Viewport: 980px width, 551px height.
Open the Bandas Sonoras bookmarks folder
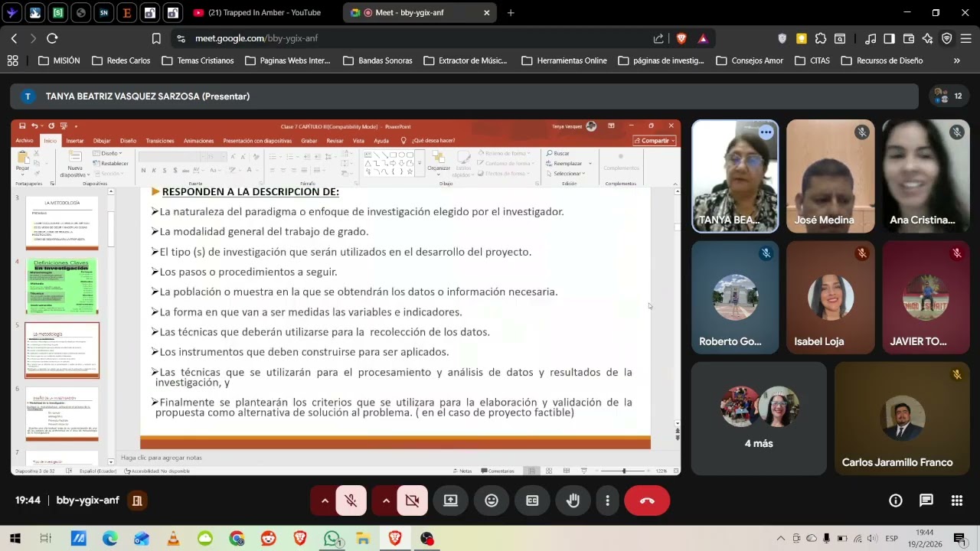point(377,60)
